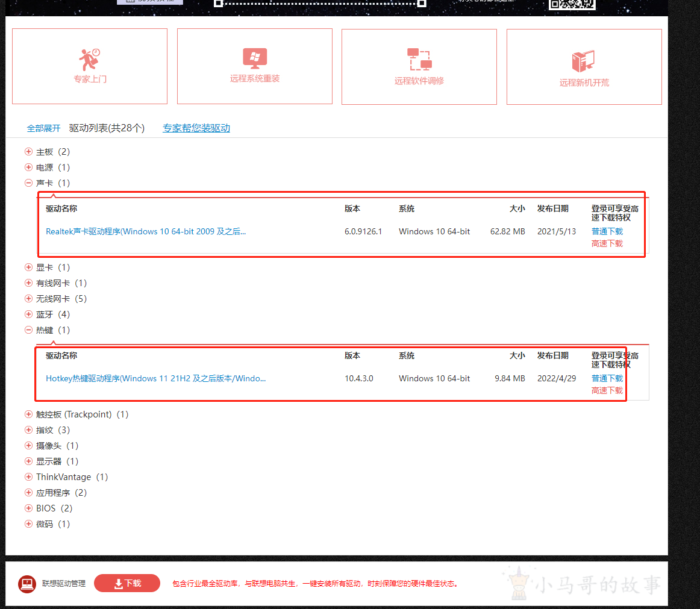Open the 远程软件调修 service card

click(x=419, y=66)
